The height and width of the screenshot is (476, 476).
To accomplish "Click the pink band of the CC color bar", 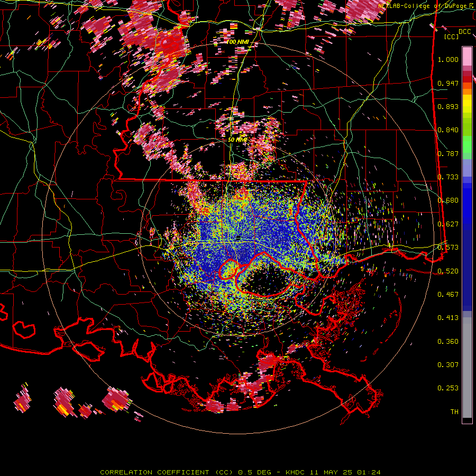I will (x=467, y=57).
